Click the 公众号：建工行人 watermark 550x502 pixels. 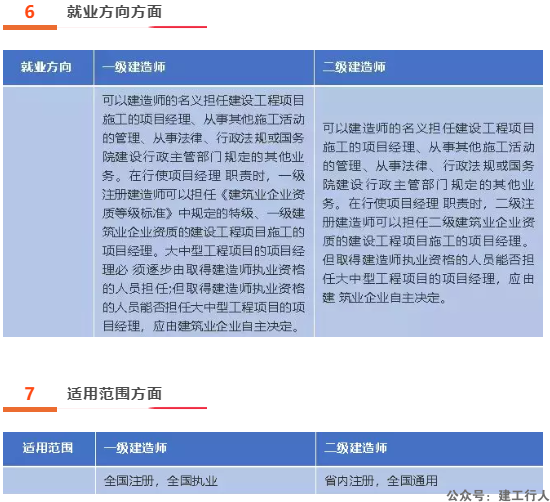(x=497, y=495)
